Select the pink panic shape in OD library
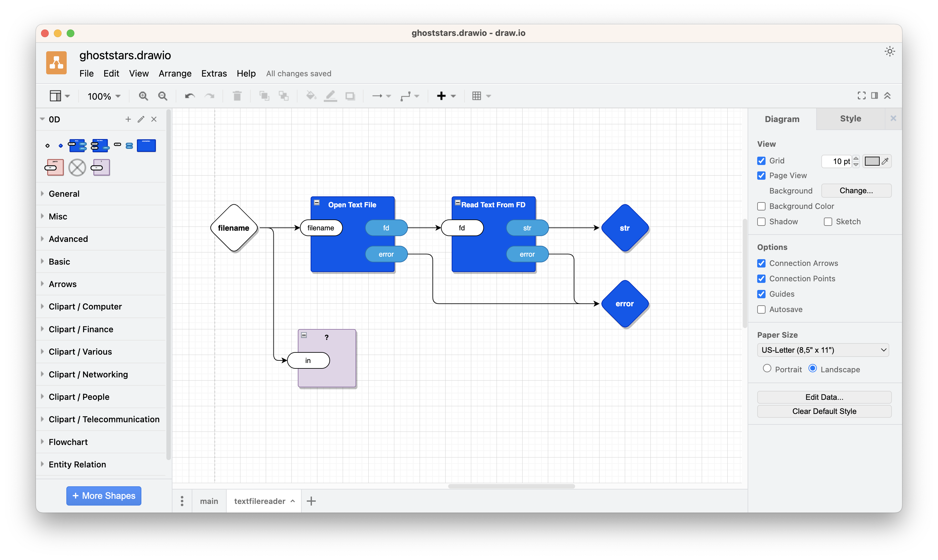This screenshot has width=938, height=560. pos(54,168)
